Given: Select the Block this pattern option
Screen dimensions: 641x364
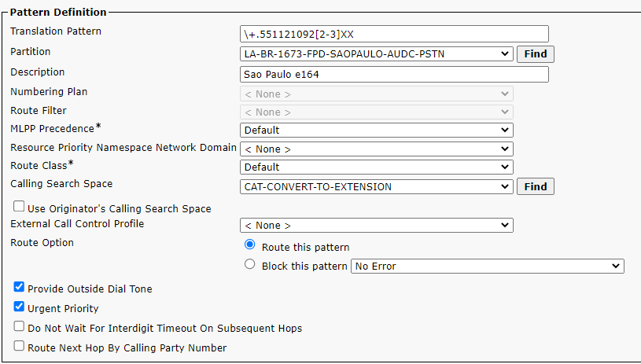Looking at the screenshot, I should (250, 265).
